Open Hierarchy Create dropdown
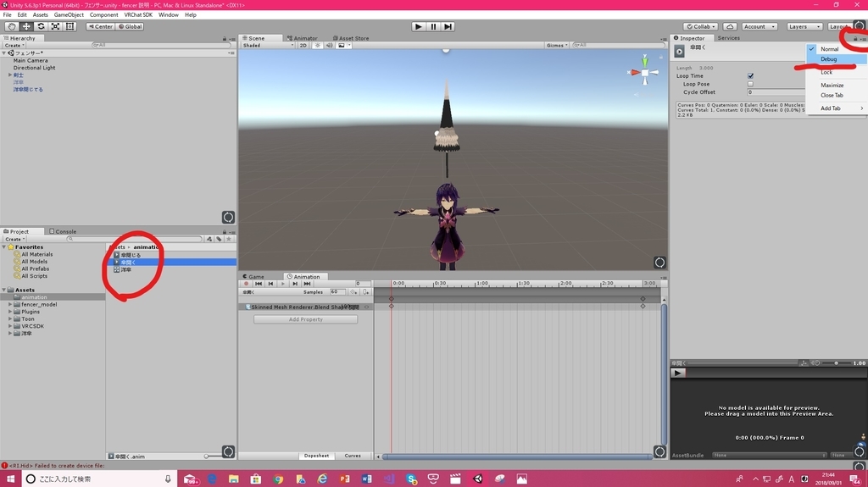 click(14, 46)
